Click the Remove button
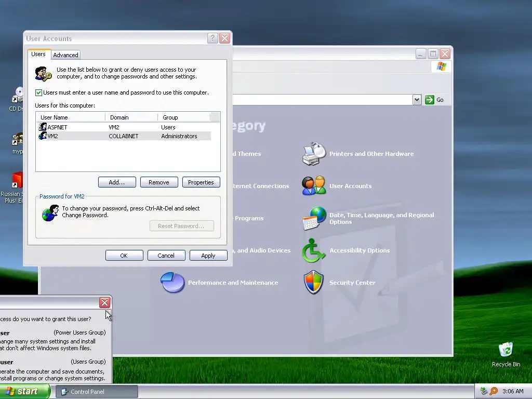This screenshot has width=532, height=399. (x=159, y=182)
